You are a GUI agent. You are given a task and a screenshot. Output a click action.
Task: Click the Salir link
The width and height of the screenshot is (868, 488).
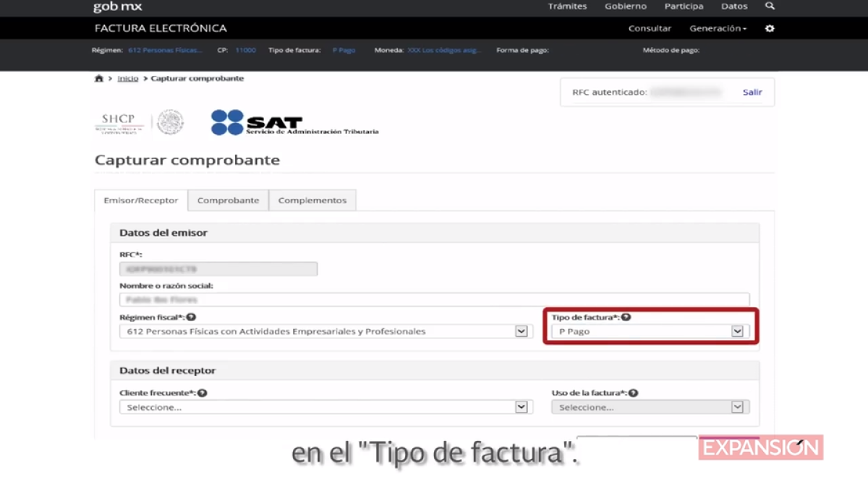pos(752,92)
